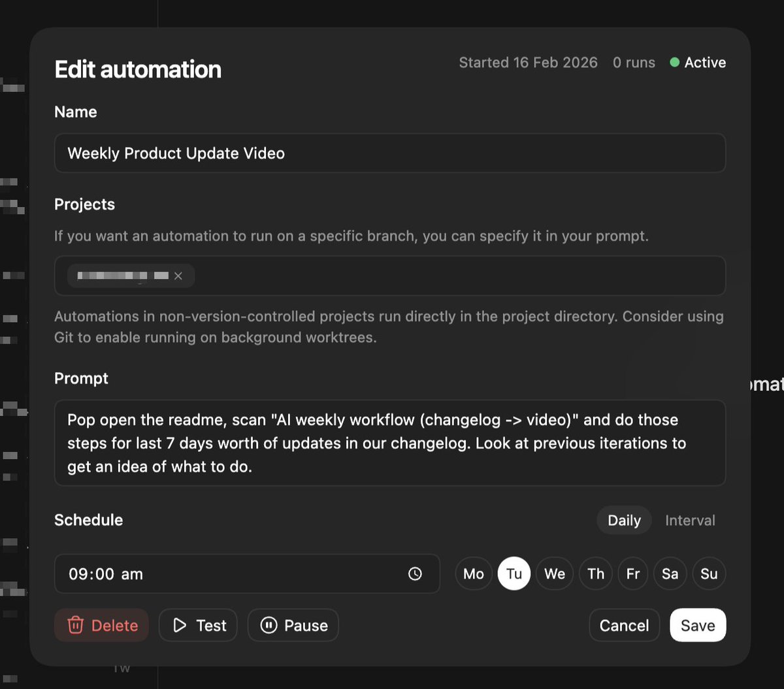Viewport: 784px width, 689px height.
Task: Switch the schedule mode to Daily
Action: coord(624,520)
